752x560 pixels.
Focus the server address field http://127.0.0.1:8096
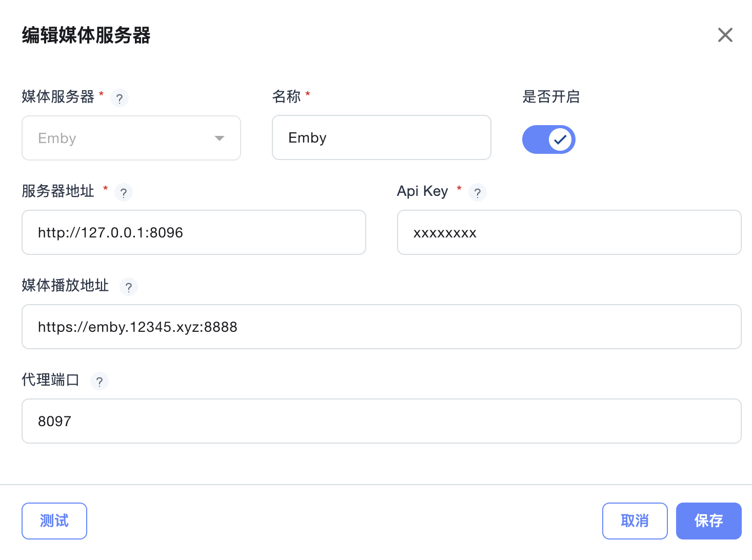pos(193,232)
